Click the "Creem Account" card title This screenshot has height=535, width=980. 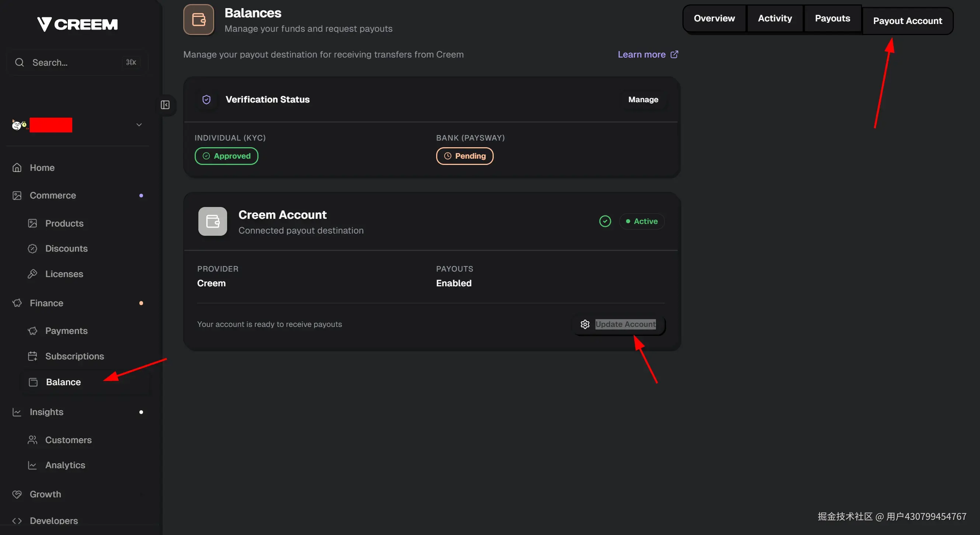[282, 215]
